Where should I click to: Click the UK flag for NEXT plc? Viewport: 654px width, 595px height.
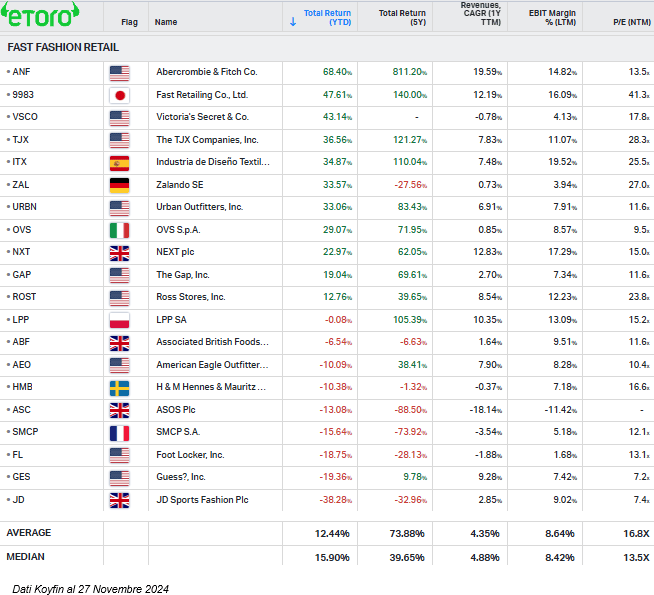tap(120, 252)
